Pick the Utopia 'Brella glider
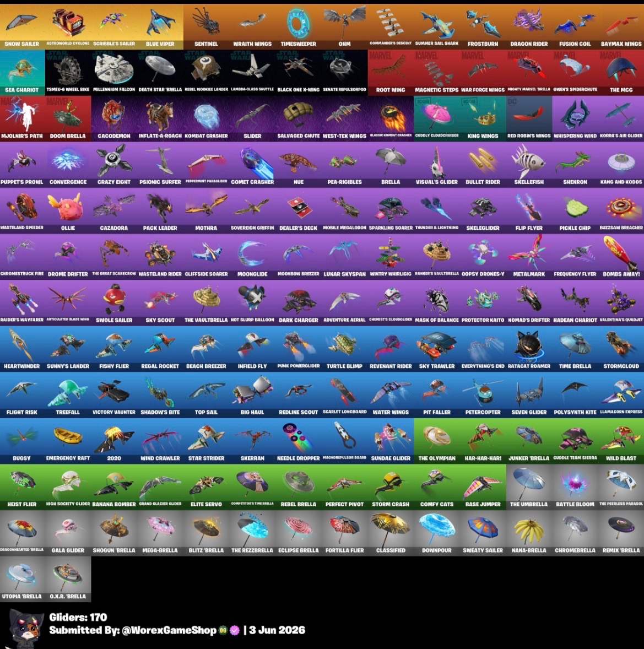The width and height of the screenshot is (644, 649). 22,578
